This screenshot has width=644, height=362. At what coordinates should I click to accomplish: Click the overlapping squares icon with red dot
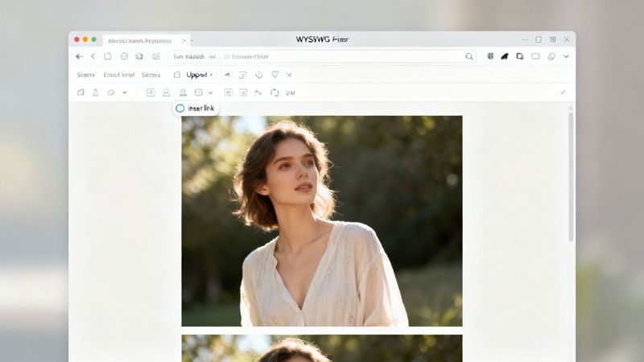520,56
